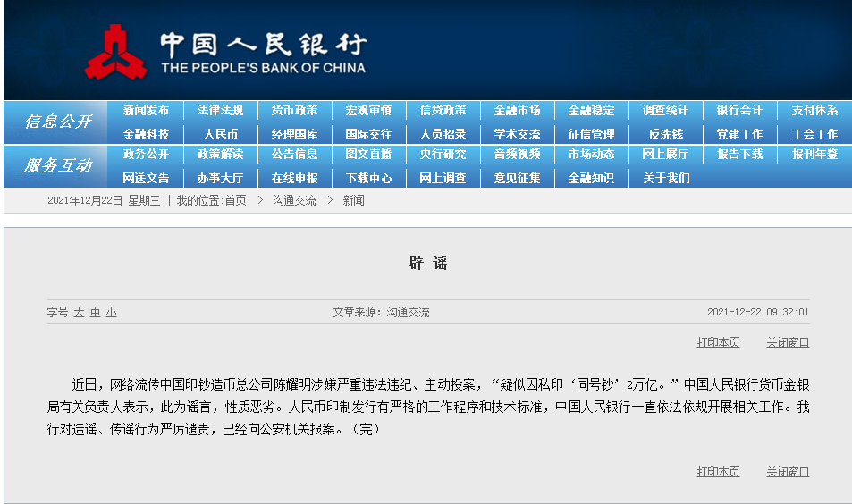Screen dimensions: 852x504
Task: Click 政策解读 navigation item
Action: pyautogui.click(x=220, y=155)
